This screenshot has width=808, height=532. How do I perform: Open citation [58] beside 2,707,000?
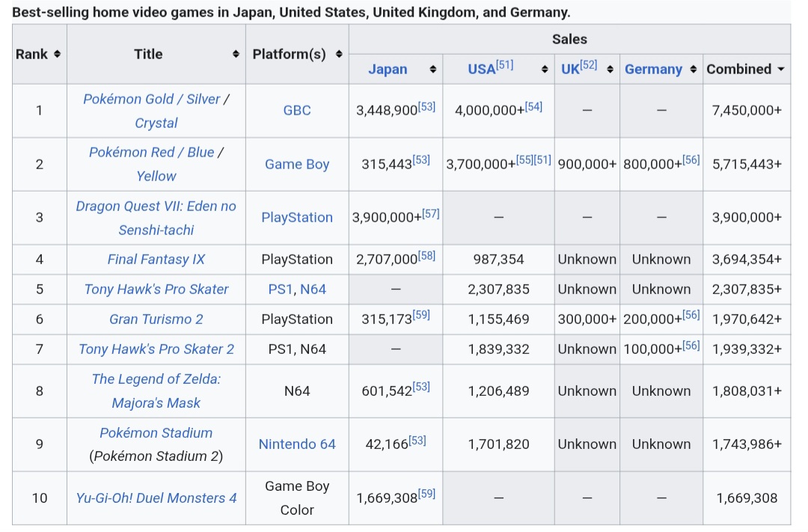point(426,256)
